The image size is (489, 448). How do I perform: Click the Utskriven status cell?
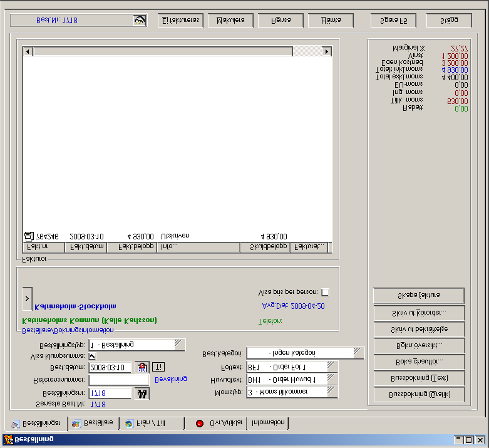pos(175,236)
